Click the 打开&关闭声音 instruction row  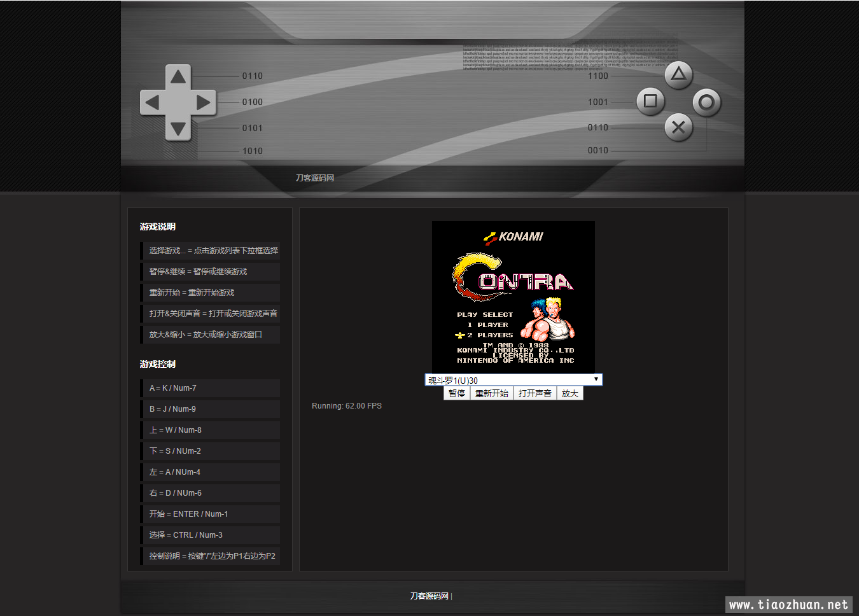click(x=210, y=314)
